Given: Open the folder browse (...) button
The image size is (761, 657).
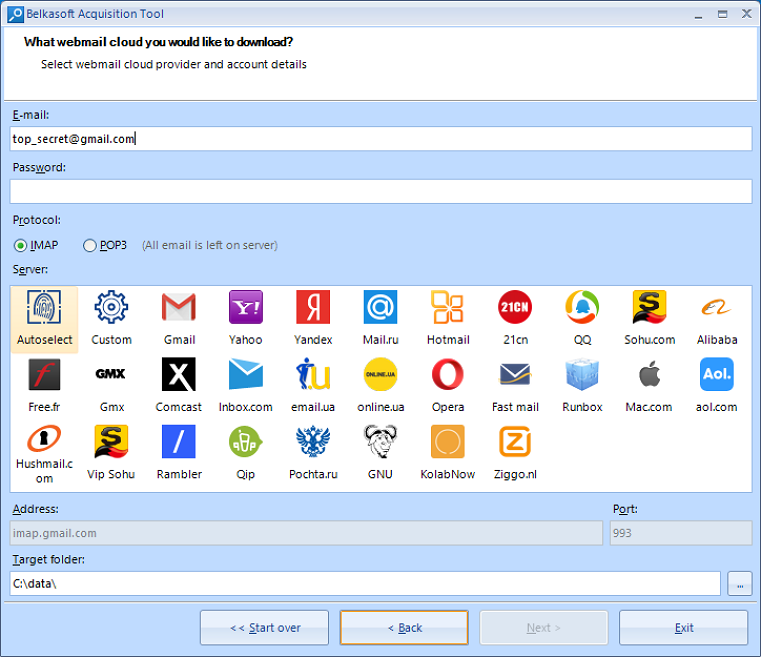Looking at the screenshot, I should coord(740,583).
